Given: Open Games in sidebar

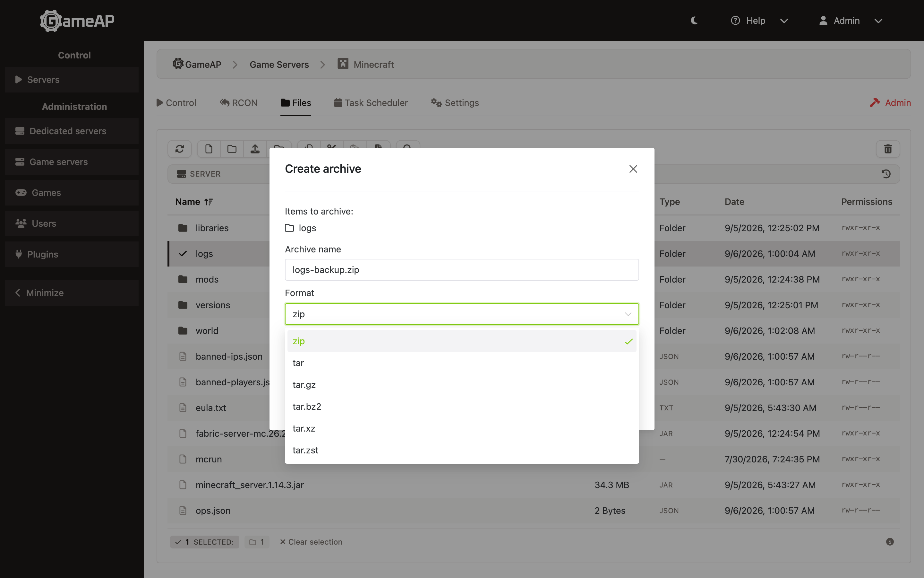Looking at the screenshot, I should (72, 193).
